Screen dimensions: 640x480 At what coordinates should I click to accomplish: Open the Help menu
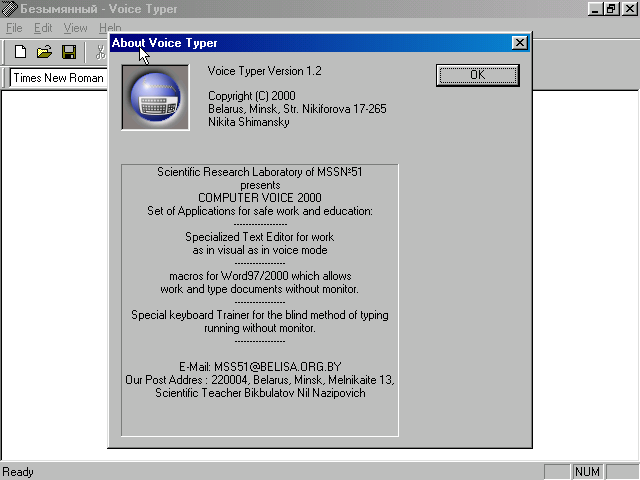click(x=109, y=28)
